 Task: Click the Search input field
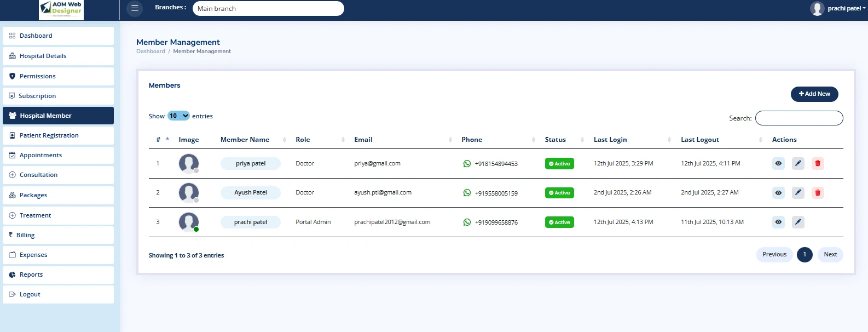tap(798, 118)
